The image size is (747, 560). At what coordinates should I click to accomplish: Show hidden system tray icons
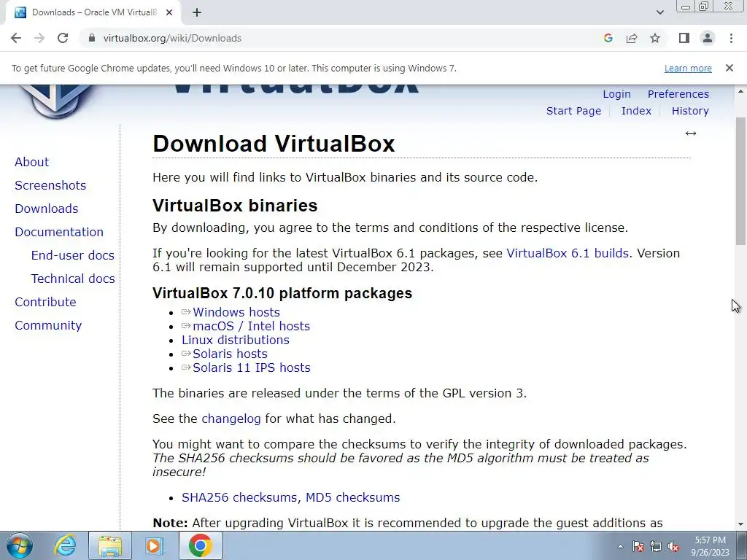620,546
